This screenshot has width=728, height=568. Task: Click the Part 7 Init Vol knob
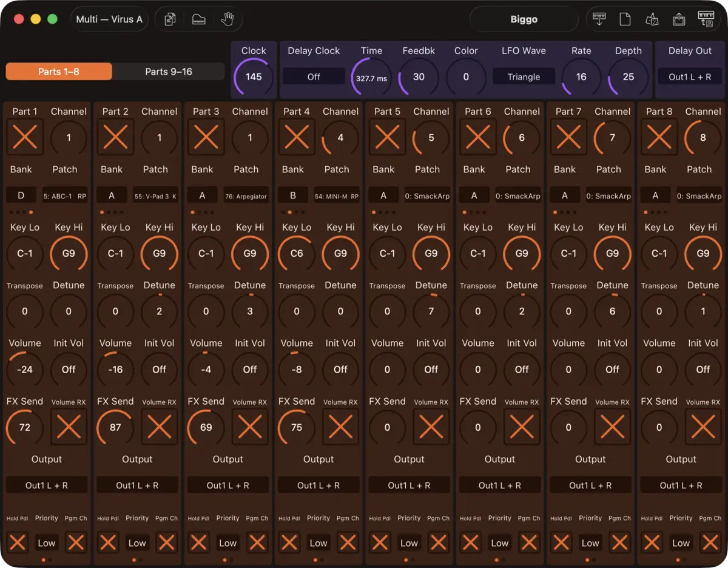click(613, 369)
